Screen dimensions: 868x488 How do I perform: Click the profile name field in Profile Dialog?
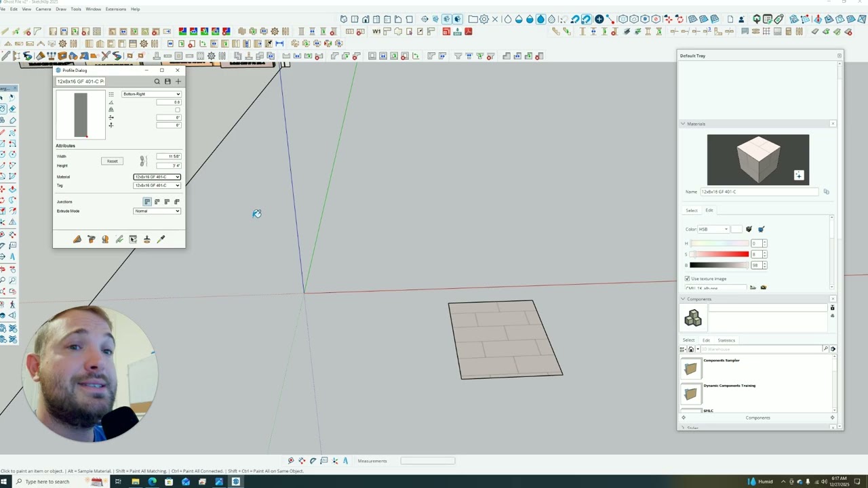click(x=80, y=81)
